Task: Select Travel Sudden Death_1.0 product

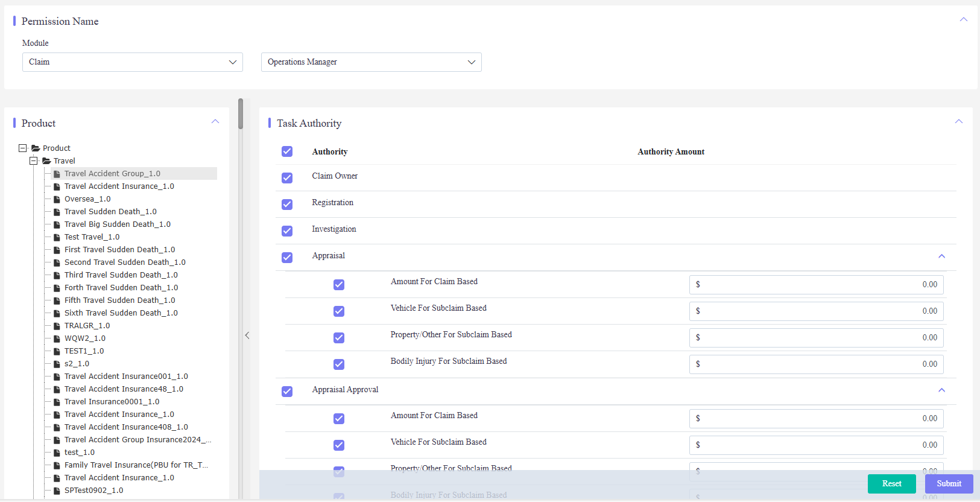Action: point(110,212)
